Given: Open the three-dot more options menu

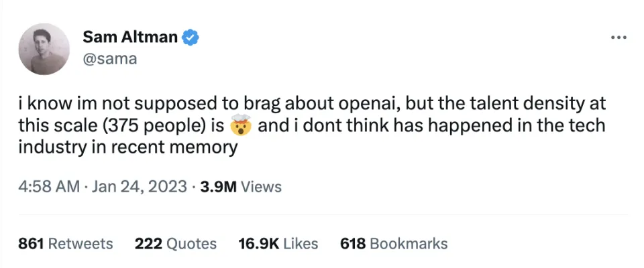Looking at the screenshot, I should click(x=618, y=38).
